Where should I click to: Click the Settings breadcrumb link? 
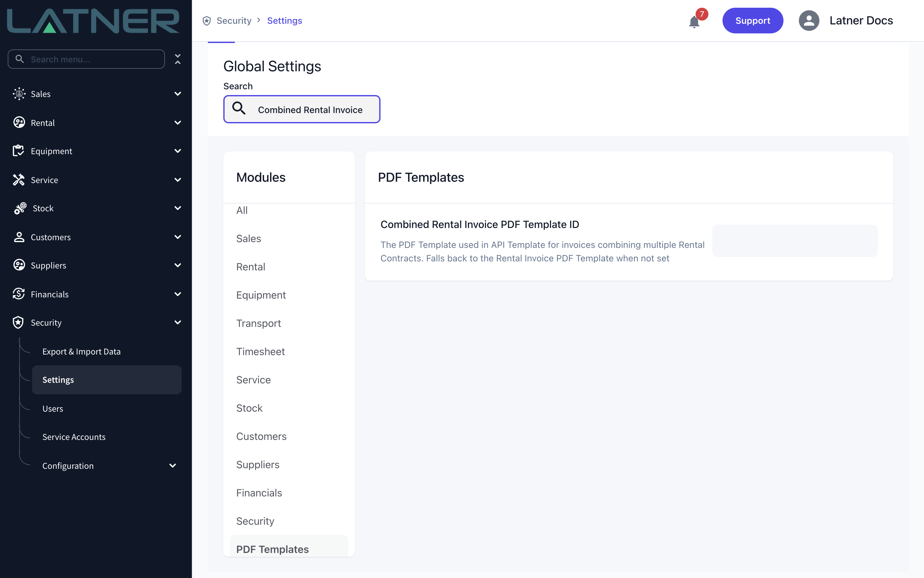[285, 21]
